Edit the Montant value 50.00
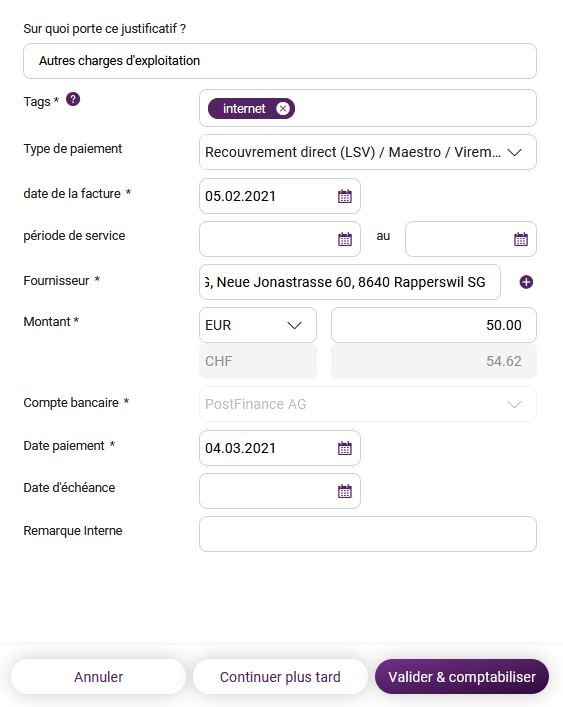The image size is (563, 707). coord(434,325)
